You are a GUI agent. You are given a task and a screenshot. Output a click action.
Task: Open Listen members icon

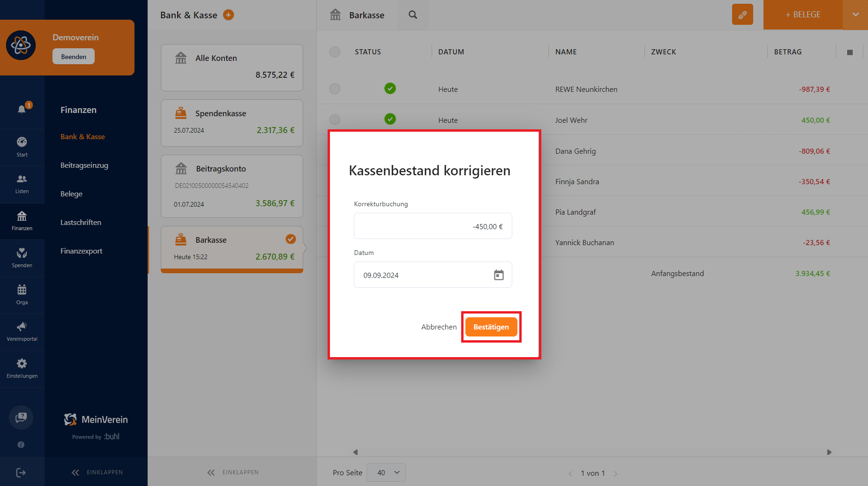[22, 179]
